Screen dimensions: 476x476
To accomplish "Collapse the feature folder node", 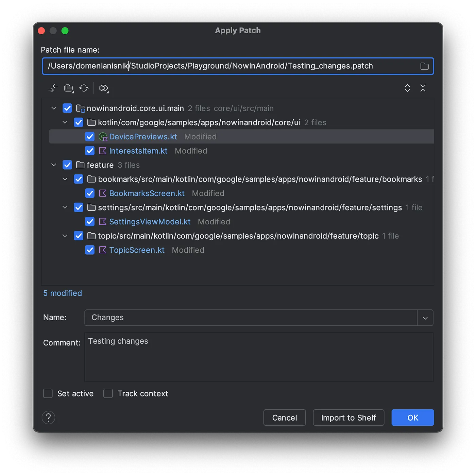I will click(54, 165).
